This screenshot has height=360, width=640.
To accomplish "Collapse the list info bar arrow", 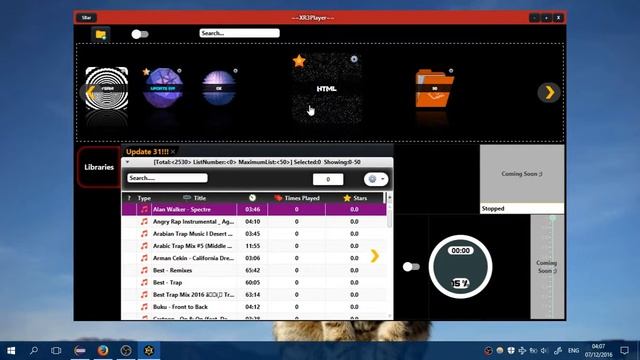I will click(x=127, y=162).
